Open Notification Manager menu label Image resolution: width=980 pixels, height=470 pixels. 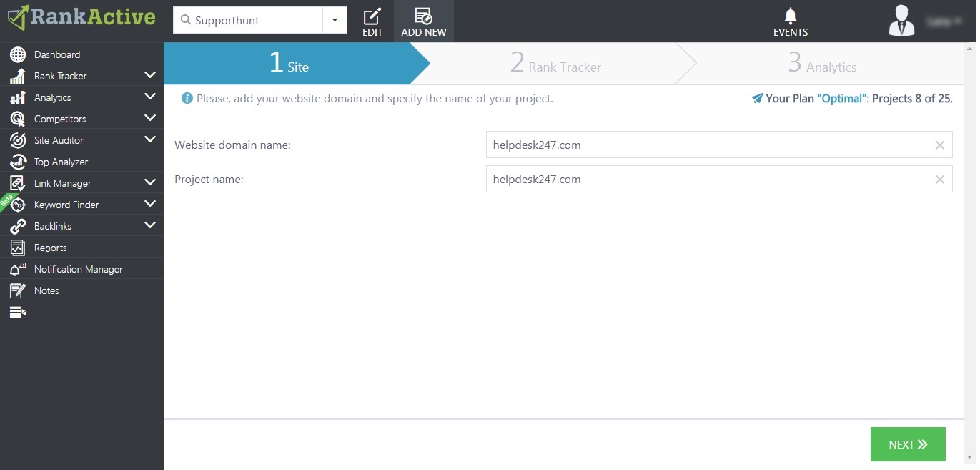pyautogui.click(x=79, y=269)
